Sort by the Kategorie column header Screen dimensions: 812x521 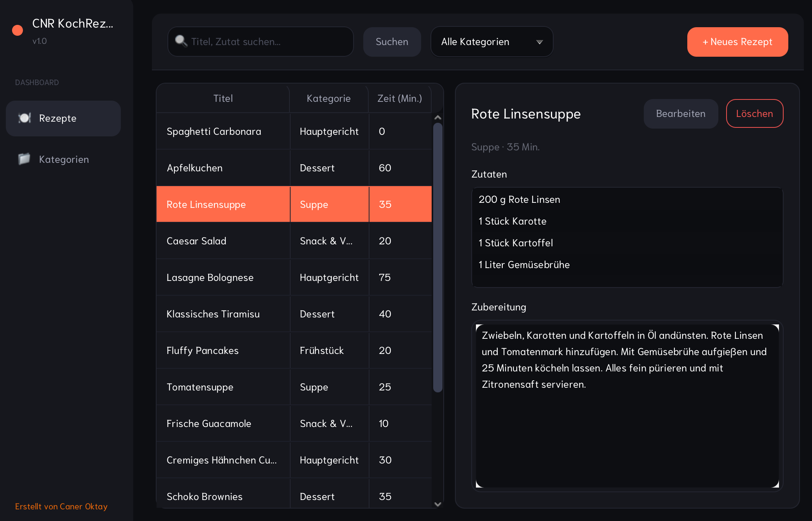point(329,98)
